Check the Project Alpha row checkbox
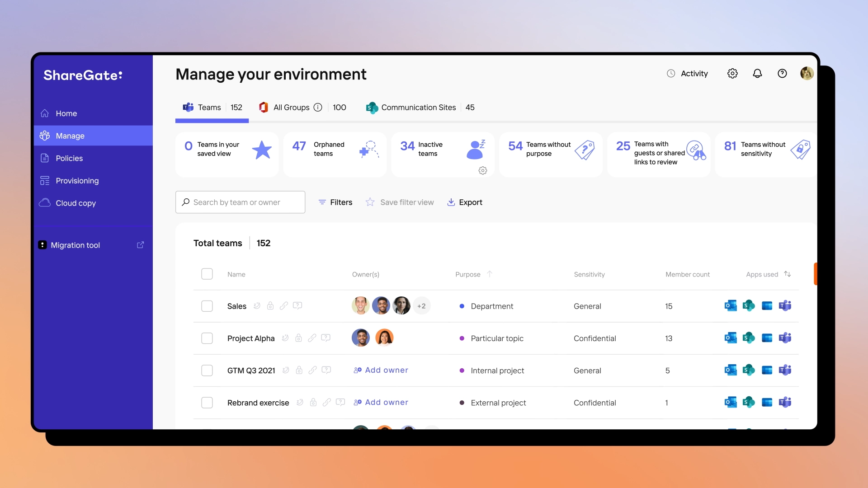The width and height of the screenshot is (868, 488). point(207,338)
